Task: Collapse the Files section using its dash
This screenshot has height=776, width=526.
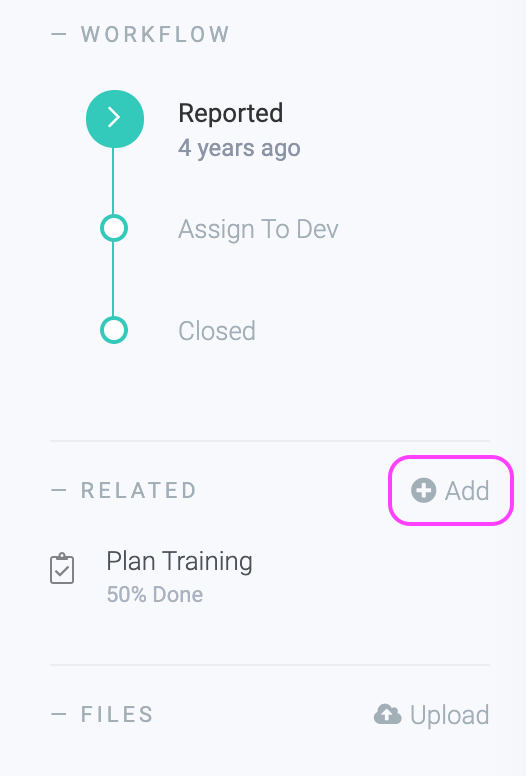Action: pos(58,714)
